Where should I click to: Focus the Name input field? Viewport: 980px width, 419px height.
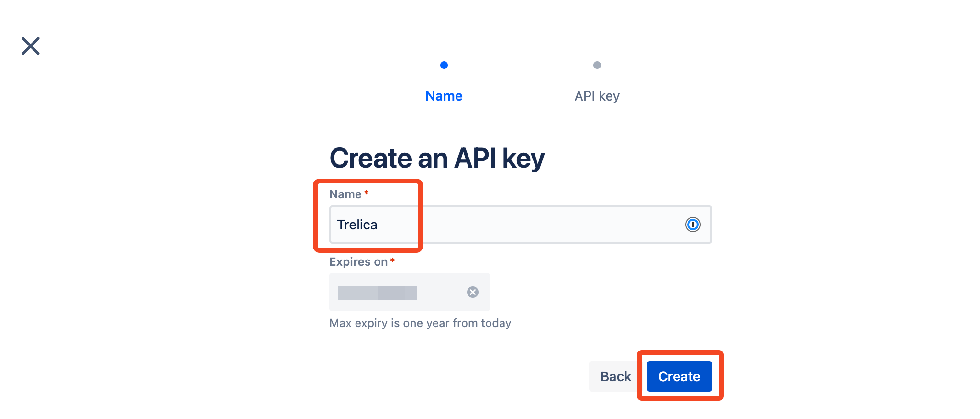pyautogui.click(x=521, y=225)
